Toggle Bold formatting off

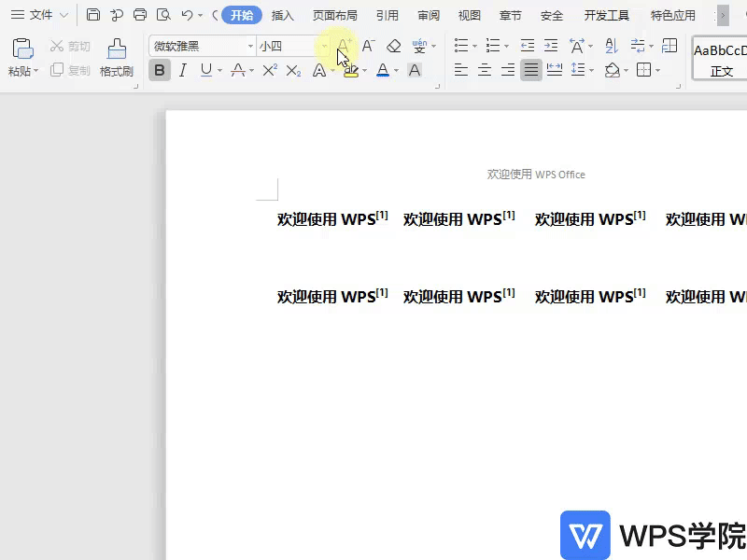coord(160,70)
